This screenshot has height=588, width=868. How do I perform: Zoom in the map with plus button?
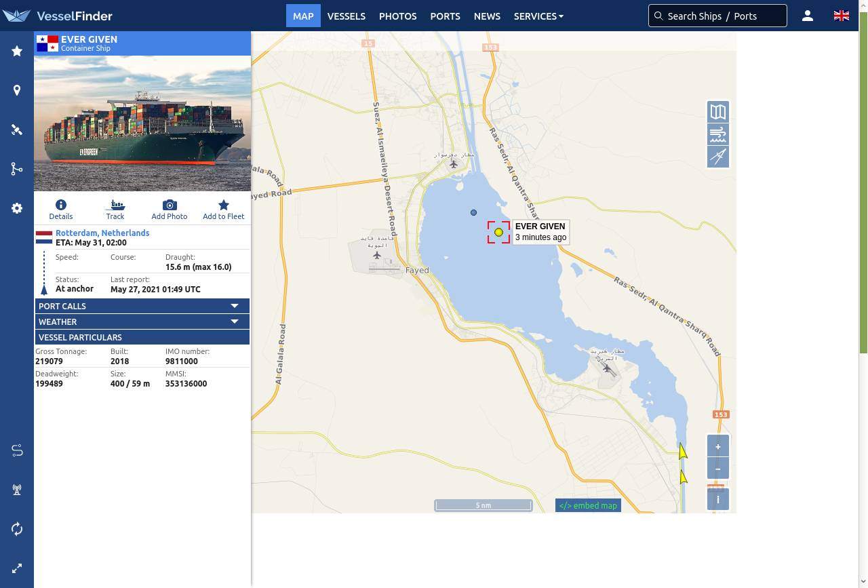click(x=718, y=446)
